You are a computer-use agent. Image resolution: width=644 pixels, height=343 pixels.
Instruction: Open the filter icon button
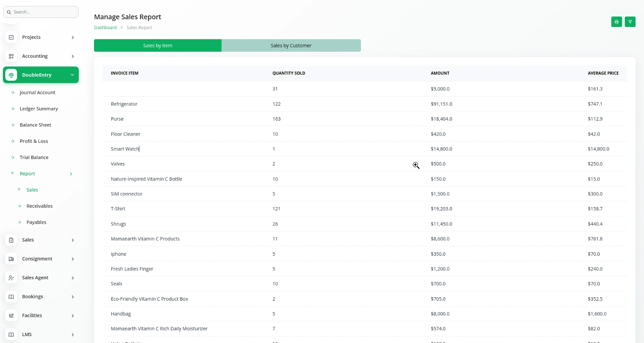630,22
